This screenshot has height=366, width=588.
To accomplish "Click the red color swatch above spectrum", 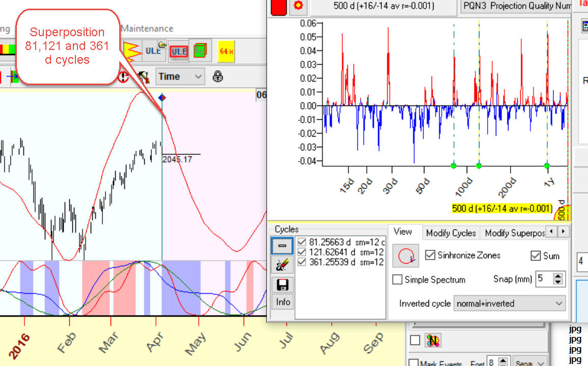I will [x=278, y=6].
